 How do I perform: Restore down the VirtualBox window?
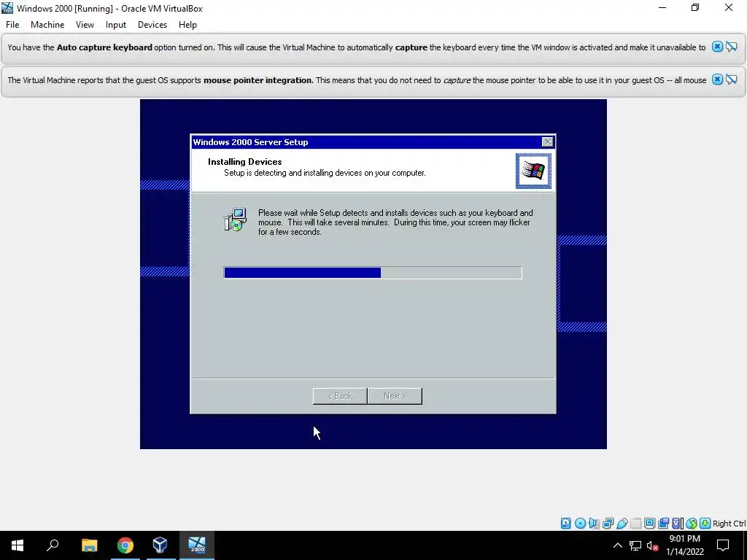pyautogui.click(x=695, y=7)
